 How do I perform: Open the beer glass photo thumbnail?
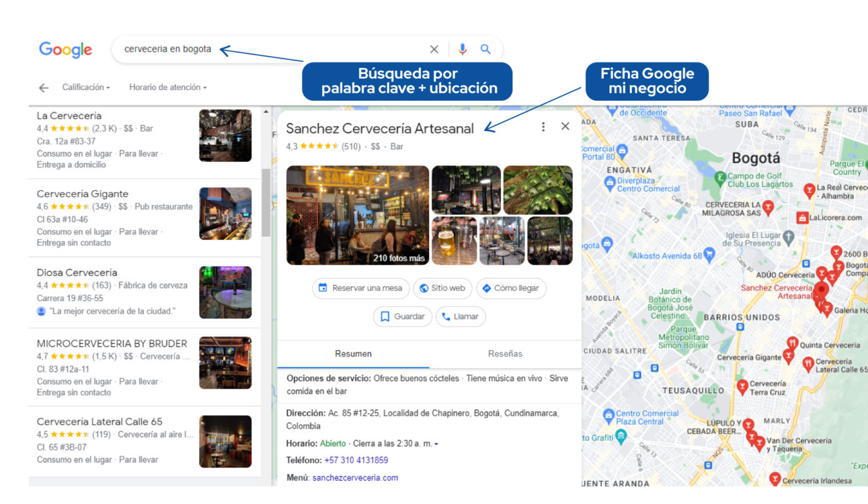click(454, 241)
